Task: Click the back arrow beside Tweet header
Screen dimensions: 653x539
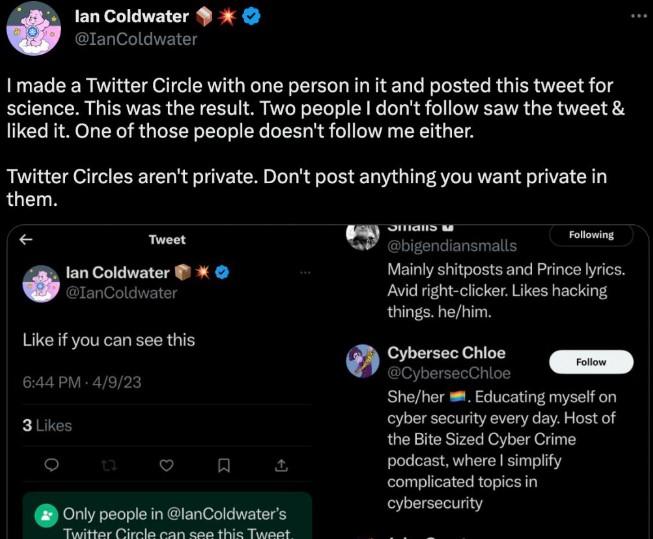Action: click(26, 239)
